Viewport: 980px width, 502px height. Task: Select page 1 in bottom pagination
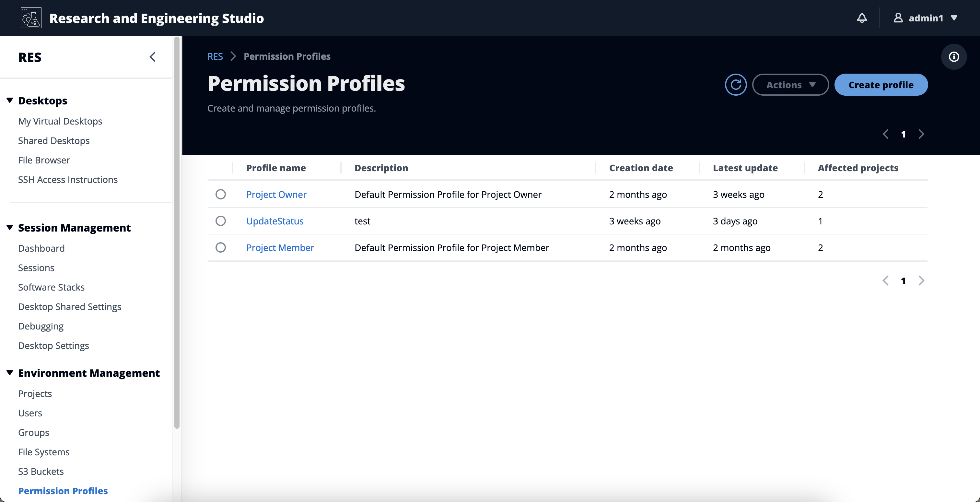903,281
